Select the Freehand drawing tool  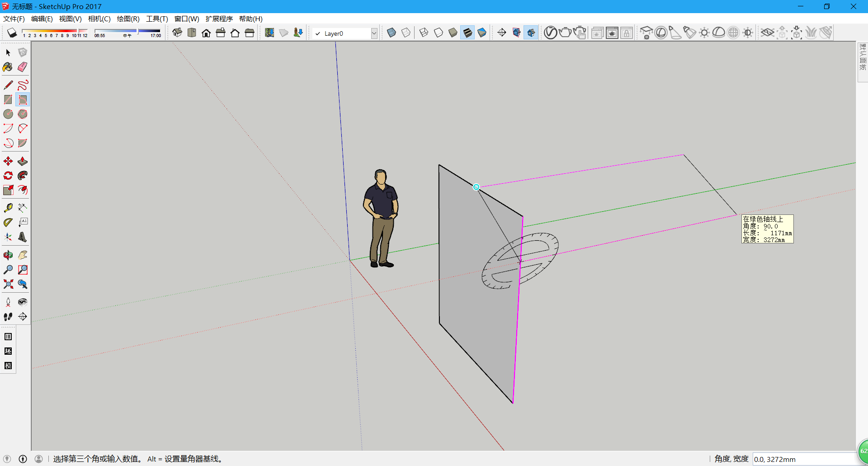point(23,85)
